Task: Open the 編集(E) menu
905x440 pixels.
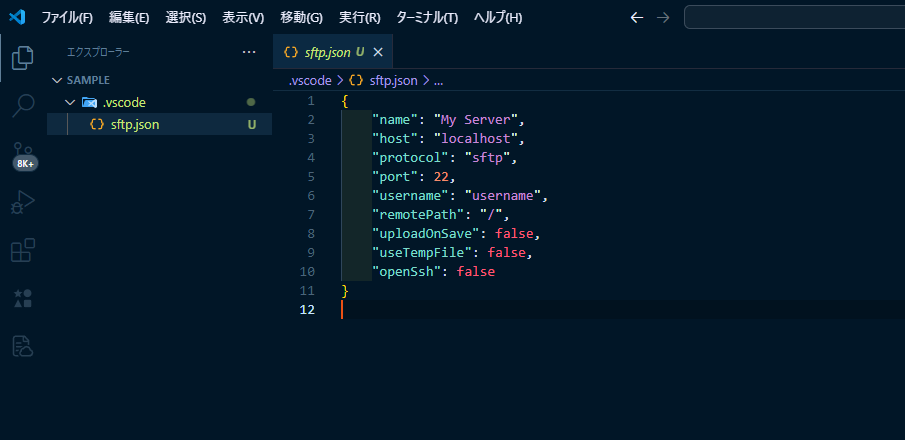Action: point(129,18)
